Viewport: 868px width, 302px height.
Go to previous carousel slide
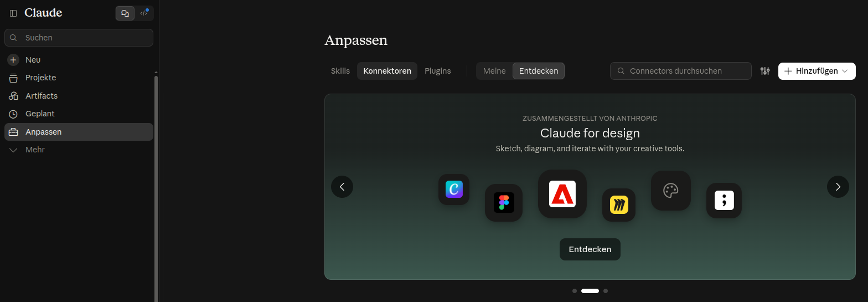(x=342, y=187)
